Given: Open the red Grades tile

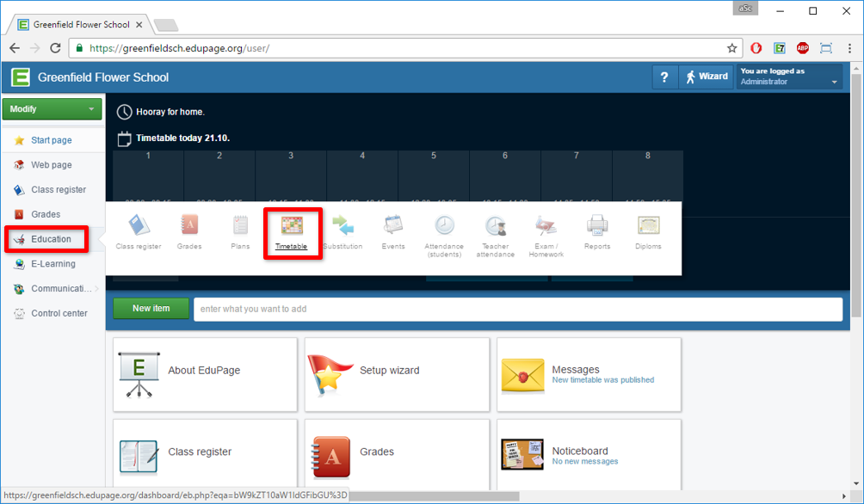Looking at the screenshot, I should [x=397, y=454].
